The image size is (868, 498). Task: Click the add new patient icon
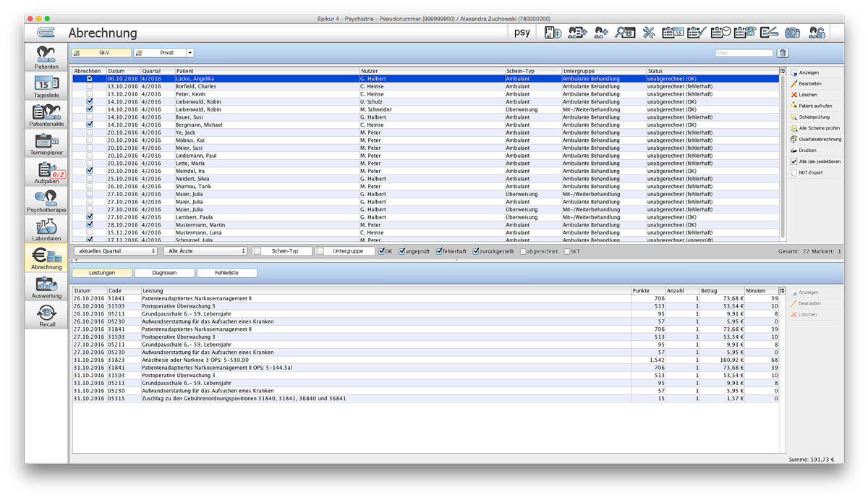coord(601,33)
